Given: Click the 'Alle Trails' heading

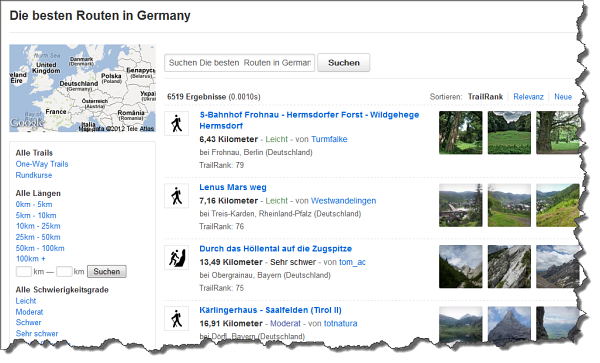Looking at the screenshot, I should point(34,153).
